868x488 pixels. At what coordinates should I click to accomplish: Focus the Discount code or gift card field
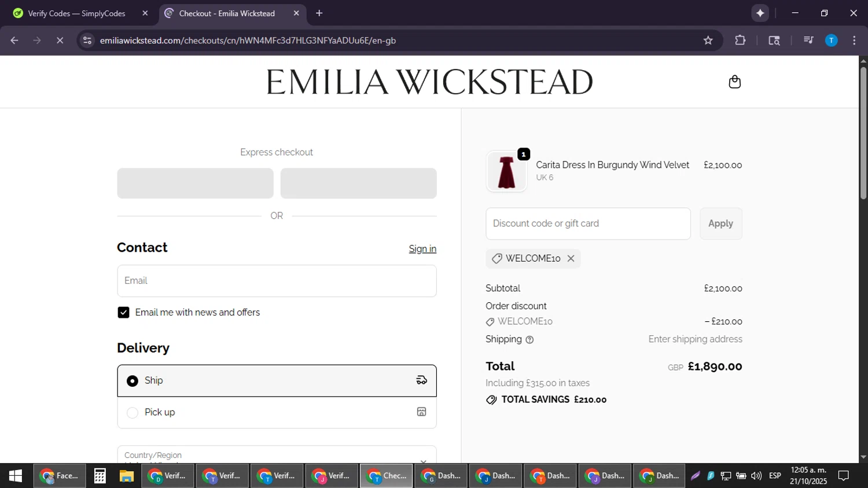point(588,223)
